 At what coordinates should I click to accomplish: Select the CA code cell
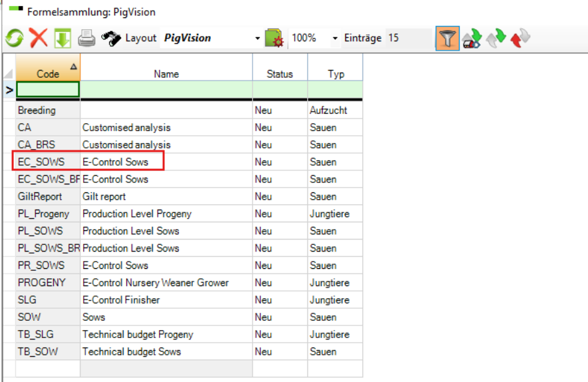pyautogui.click(x=48, y=128)
